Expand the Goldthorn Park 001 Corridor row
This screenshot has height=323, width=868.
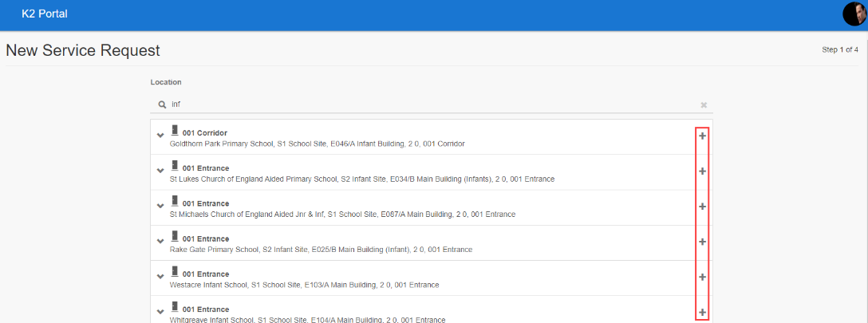point(160,134)
